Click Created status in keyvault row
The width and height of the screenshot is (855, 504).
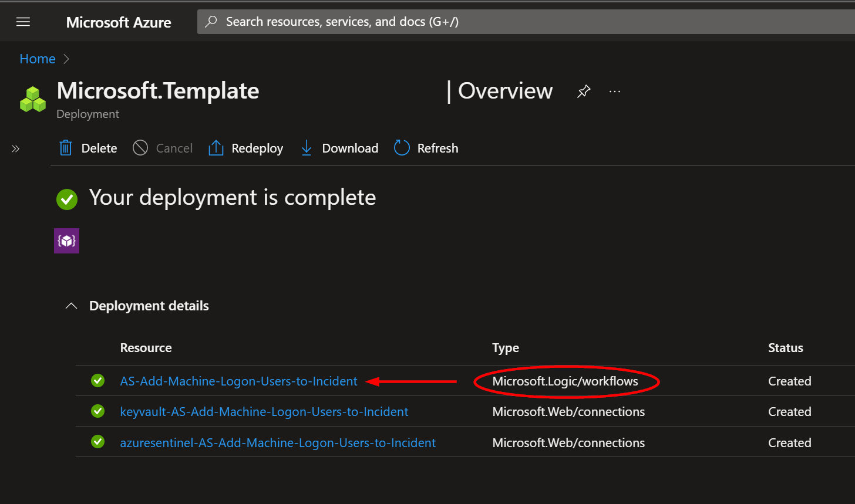pos(790,412)
